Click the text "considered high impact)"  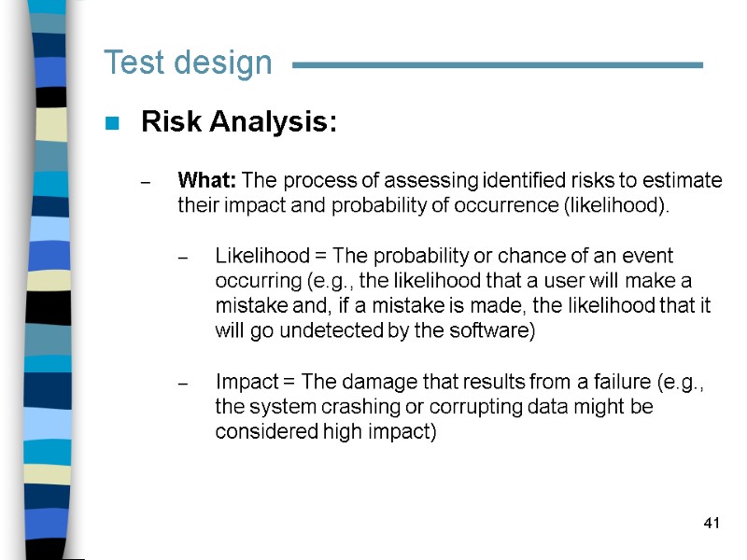coord(325,432)
